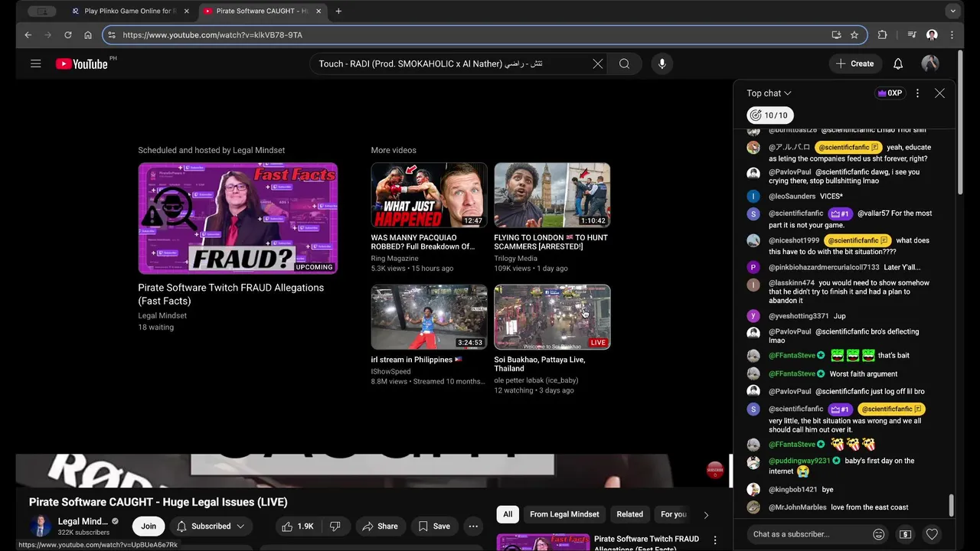Open @MrJohnMarbles chat author name
This screenshot has width=980, height=551.
798,507
